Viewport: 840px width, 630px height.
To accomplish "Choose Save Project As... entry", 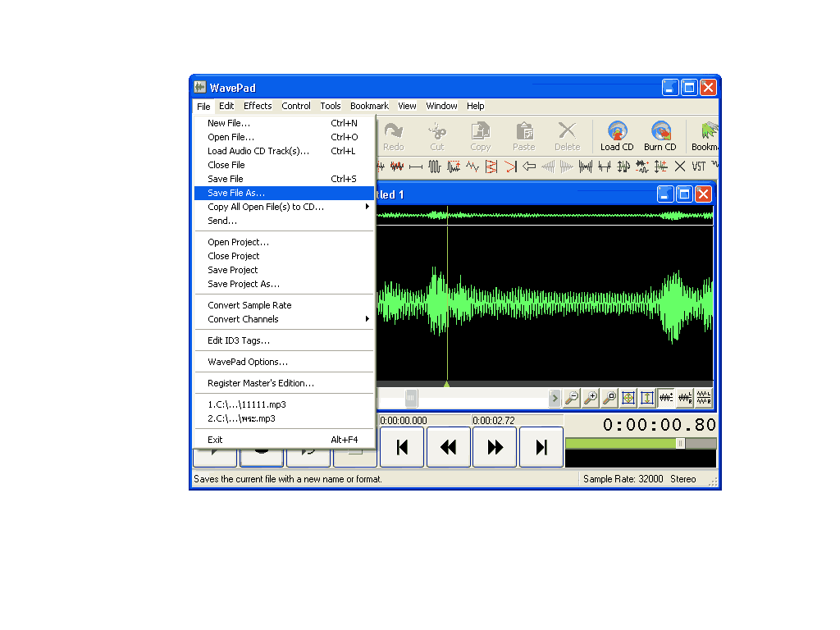I will tap(284, 284).
